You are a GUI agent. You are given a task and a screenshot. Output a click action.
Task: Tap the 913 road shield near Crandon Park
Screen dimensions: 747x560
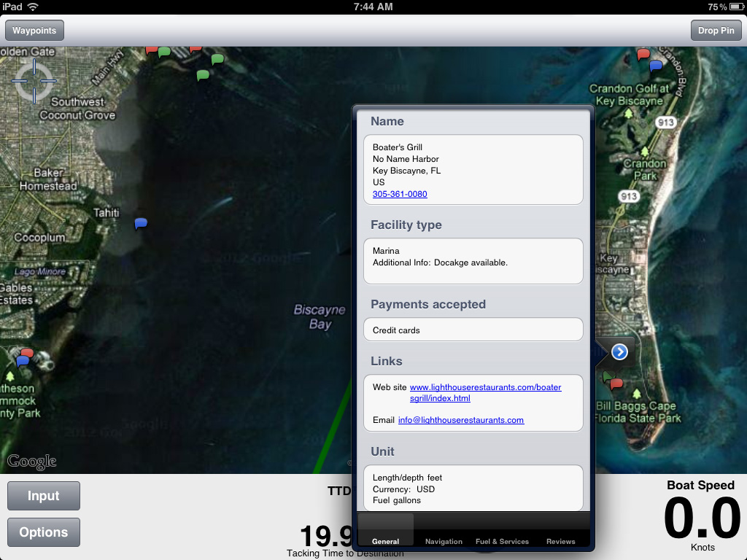(x=628, y=196)
